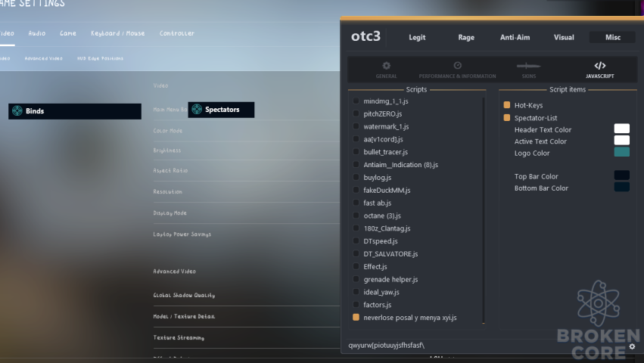Enable the DT_SALVATORE.js checkbox
Image resolution: width=644 pixels, height=363 pixels.
coord(356,253)
